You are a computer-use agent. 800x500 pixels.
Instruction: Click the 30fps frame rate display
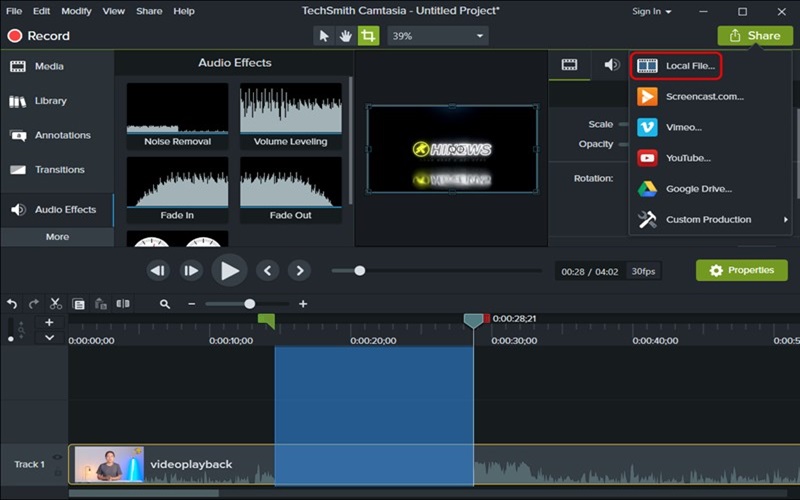(643, 271)
